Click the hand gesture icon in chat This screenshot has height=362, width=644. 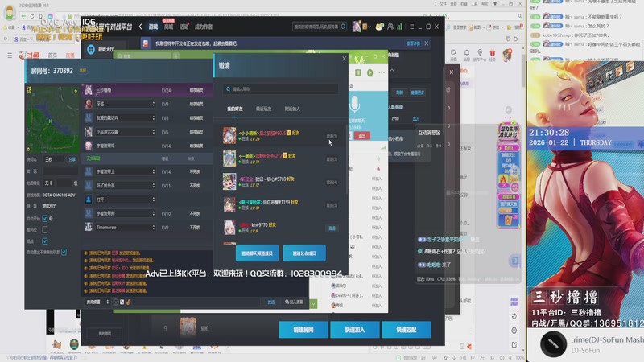(x=129, y=302)
